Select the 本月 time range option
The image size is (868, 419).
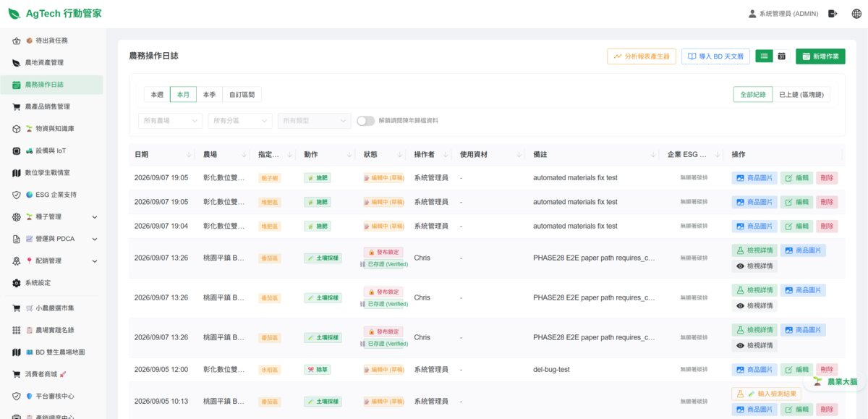click(183, 95)
